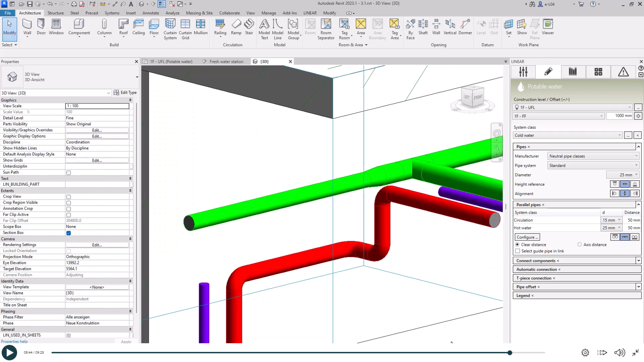Screen dimensions: 644x362
Task: Open the Systems ribbon tab
Action: tap(112, 13)
